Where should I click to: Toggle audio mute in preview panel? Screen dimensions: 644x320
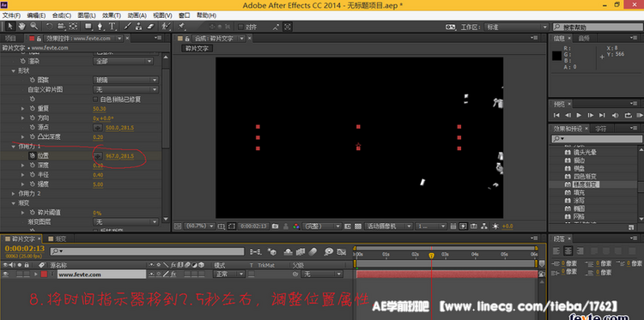pos(616,115)
